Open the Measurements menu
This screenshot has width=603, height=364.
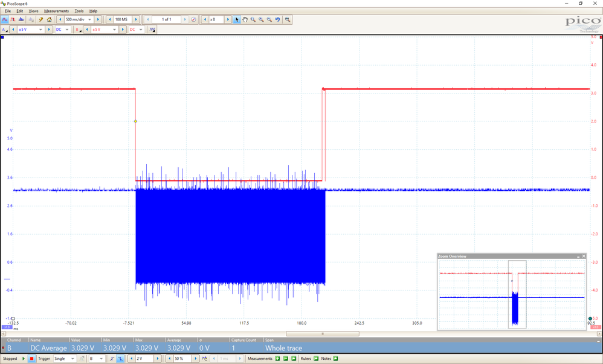(x=57, y=11)
